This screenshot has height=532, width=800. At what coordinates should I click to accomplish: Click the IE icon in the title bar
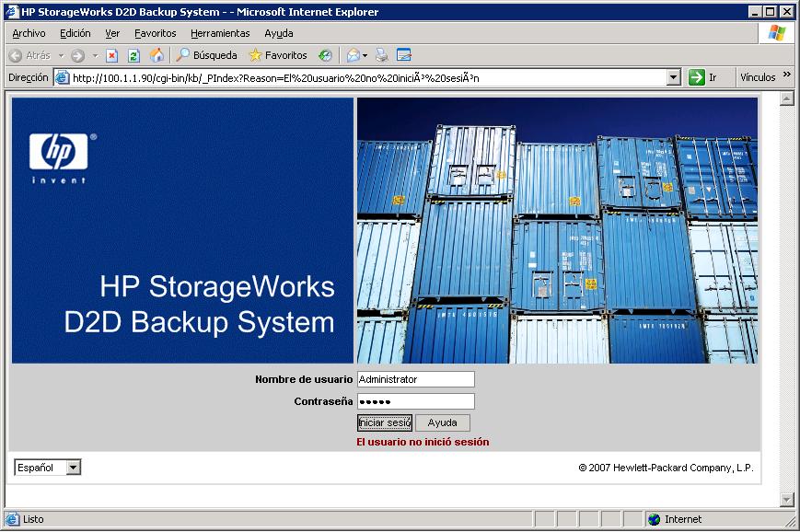pyautogui.click(x=12, y=11)
